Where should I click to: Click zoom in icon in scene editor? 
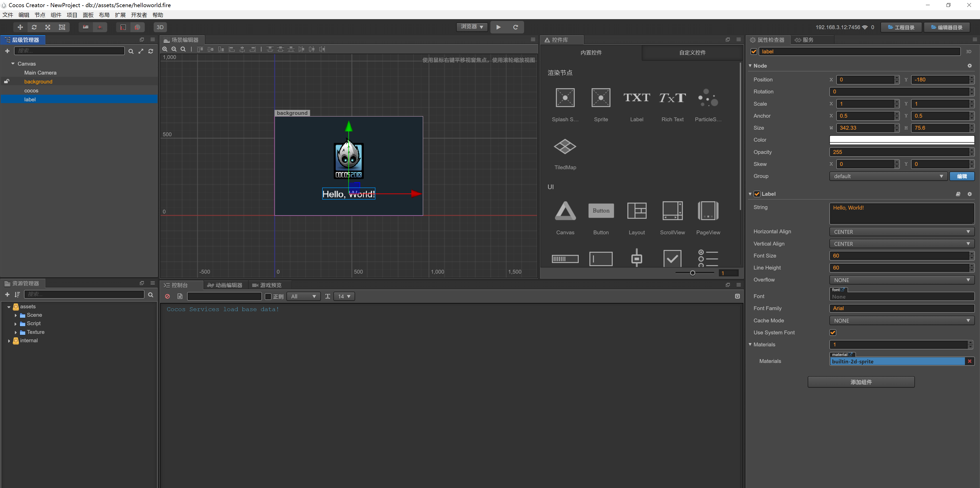tap(165, 49)
